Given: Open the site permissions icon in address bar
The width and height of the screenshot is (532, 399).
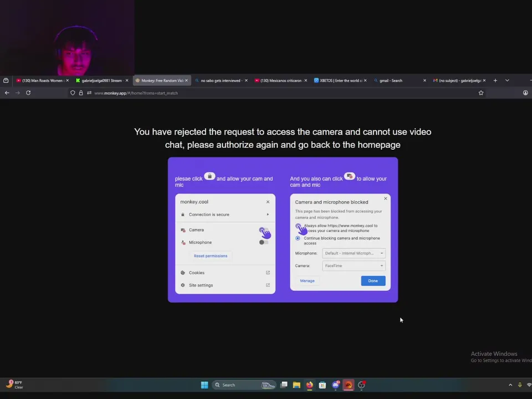Looking at the screenshot, I should [x=89, y=93].
